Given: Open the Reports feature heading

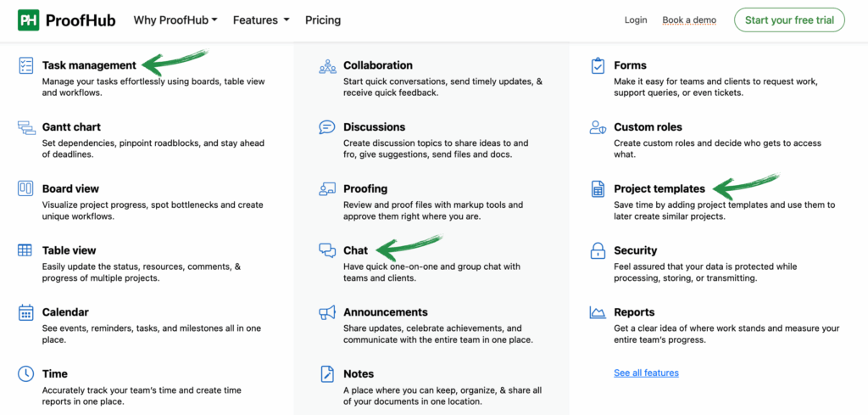Looking at the screenshot, I should click(x=634, y=312).
